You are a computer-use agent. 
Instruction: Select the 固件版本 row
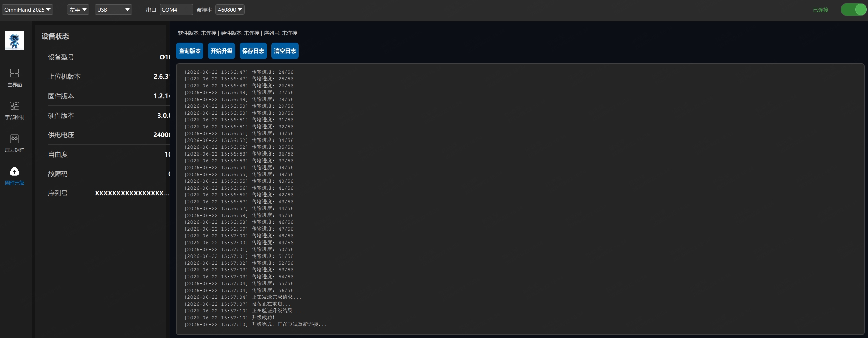109,96
